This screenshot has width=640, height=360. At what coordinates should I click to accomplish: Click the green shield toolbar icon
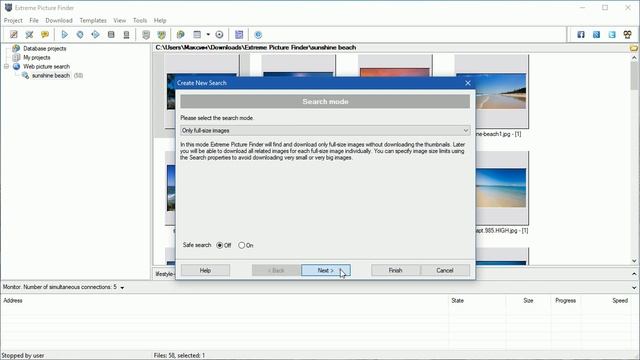click(162, 35)
